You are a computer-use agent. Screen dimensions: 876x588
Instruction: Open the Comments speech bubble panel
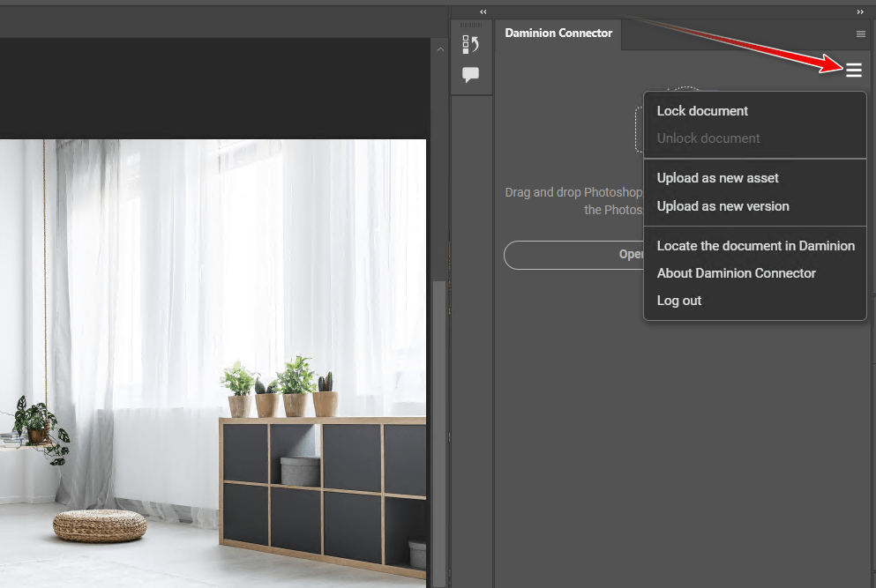point(471,75)
